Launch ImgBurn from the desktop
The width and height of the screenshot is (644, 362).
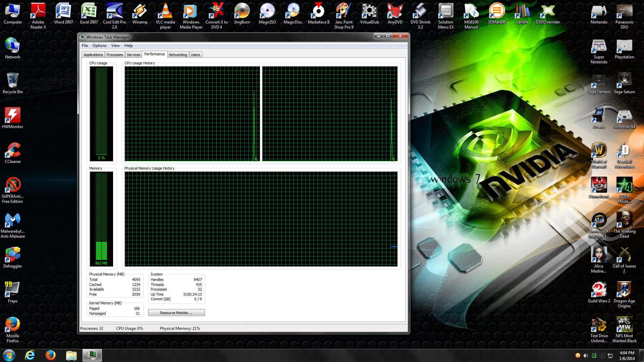click(242, 14)
